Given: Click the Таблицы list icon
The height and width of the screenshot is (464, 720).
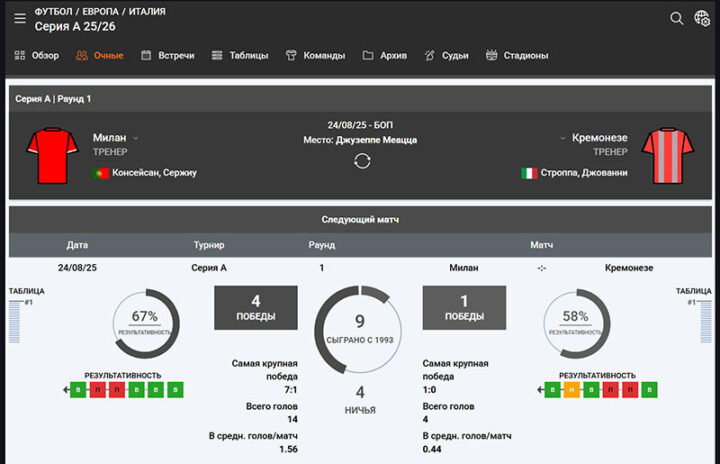Looking at the screenshot, I should pos(217,55).
